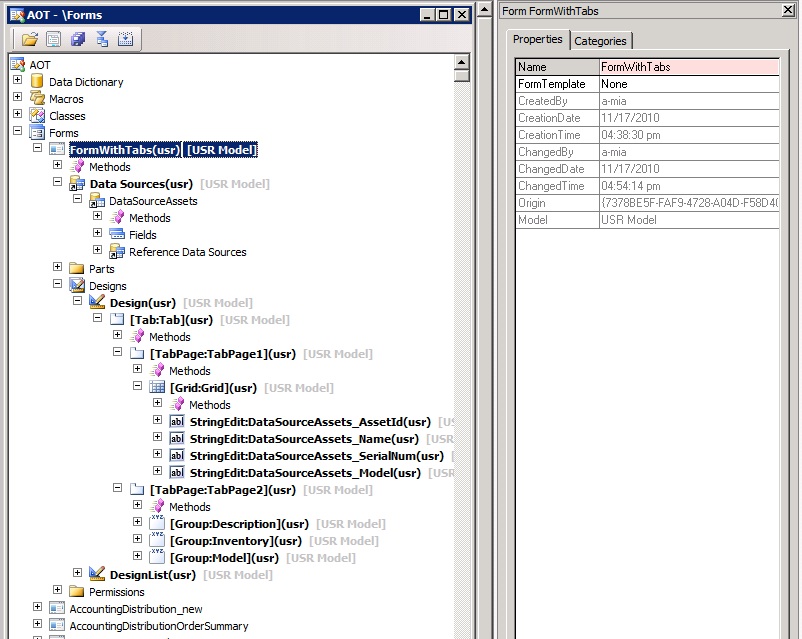The height and width of the screenshot is (639, 802).
Task: Click the DataSourceAssets table icon
Action: 97,201
